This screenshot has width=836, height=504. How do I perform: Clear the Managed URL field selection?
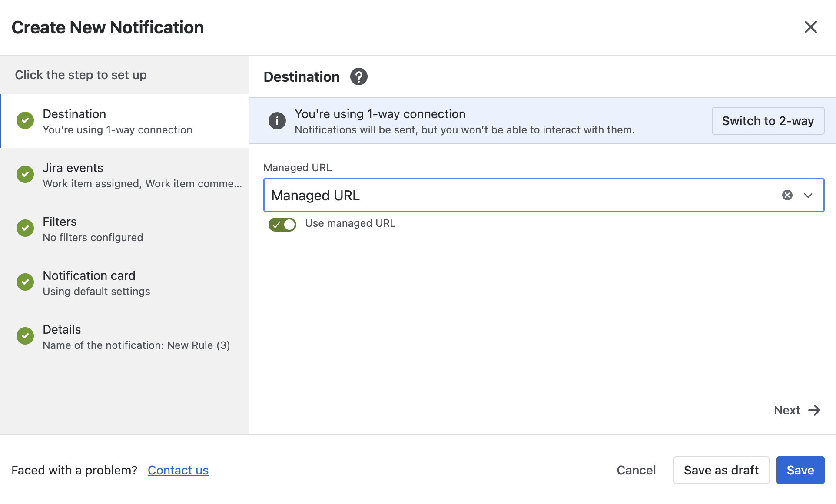tap(787, 195)
